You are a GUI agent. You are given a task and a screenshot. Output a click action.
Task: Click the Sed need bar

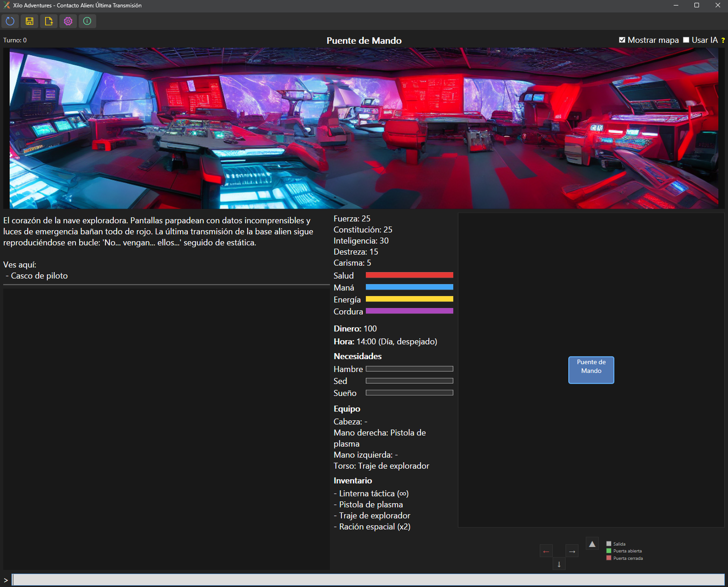[x=410, y=381]
